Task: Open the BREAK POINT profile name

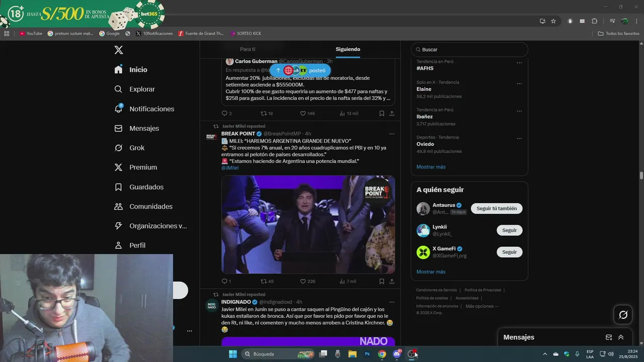Action: pyautogui.click(x=238, y=134)
